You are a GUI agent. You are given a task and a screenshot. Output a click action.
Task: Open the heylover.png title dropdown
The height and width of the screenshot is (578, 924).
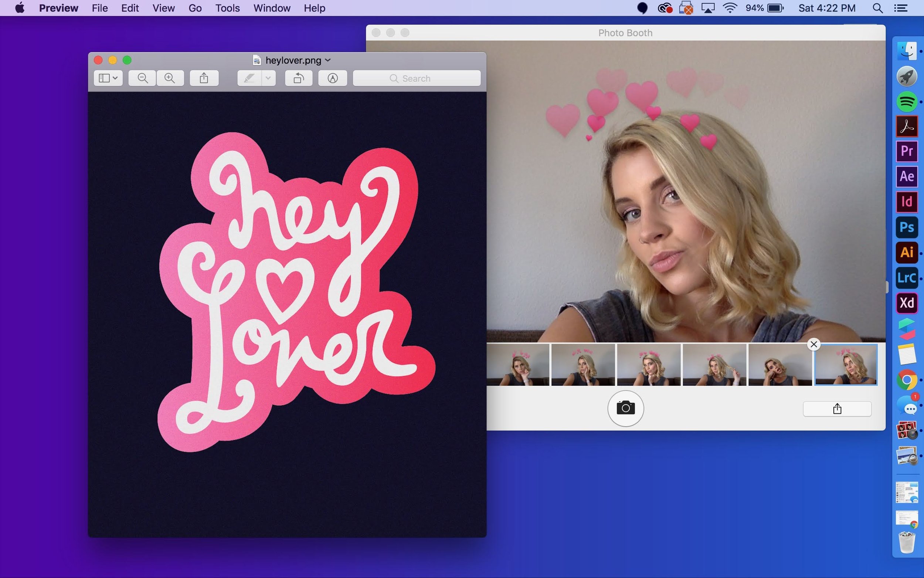point(328,60)
